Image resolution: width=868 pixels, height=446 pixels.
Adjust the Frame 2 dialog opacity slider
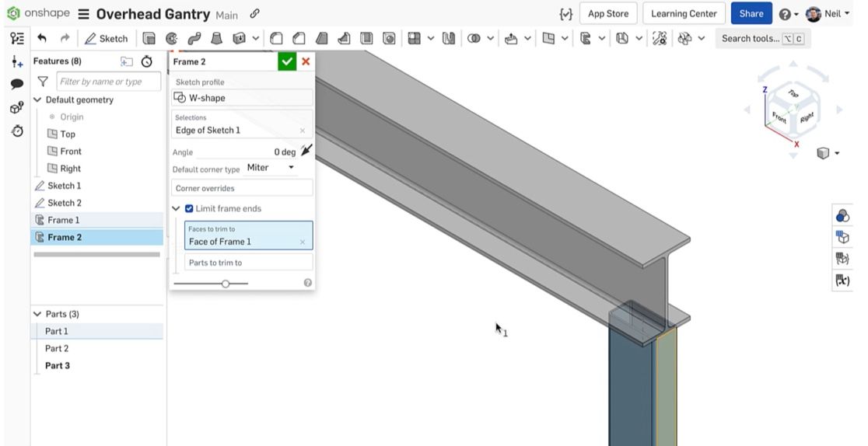(x=226, y=284)
